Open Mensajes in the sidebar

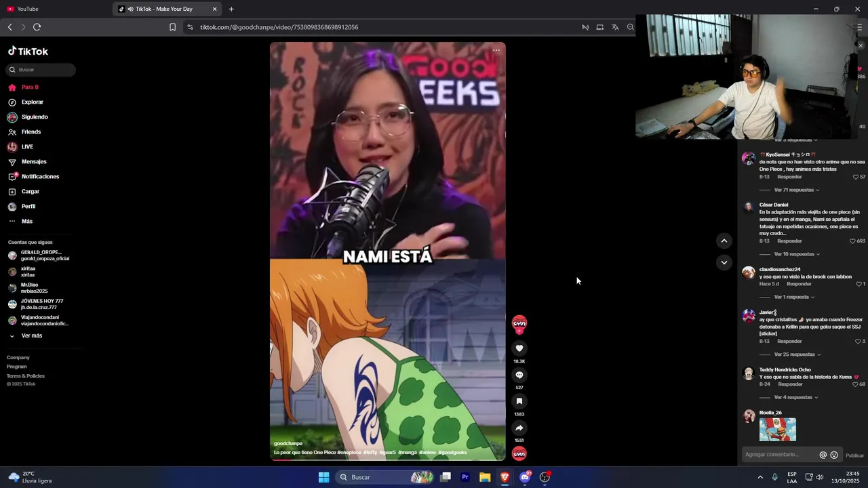point(34,162)
